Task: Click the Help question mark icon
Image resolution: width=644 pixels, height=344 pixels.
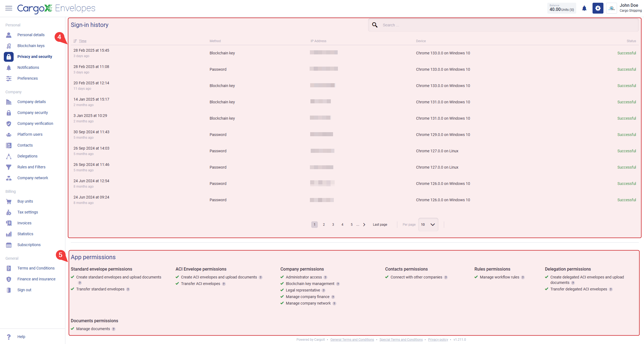Action: pyautogui.click(x=9, y=337)
